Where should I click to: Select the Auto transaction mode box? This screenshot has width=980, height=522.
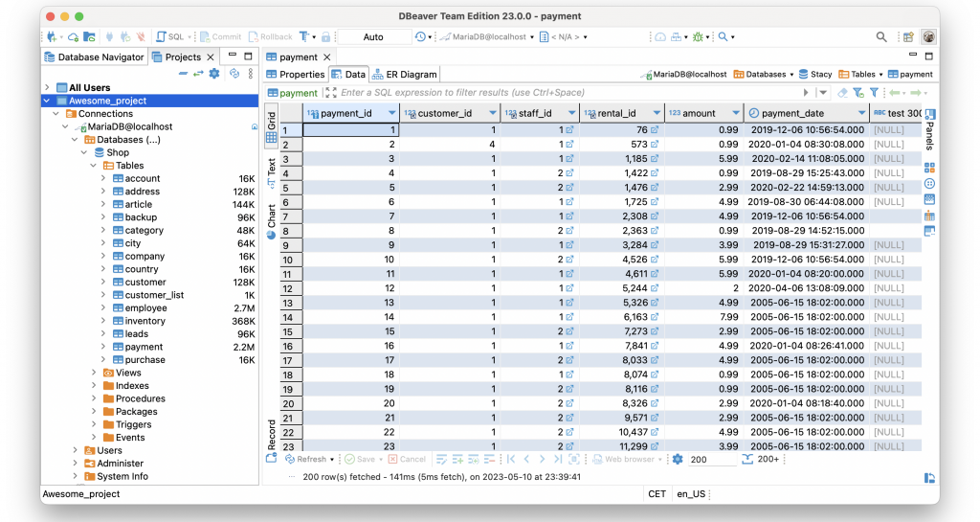[x=373, y=37]
